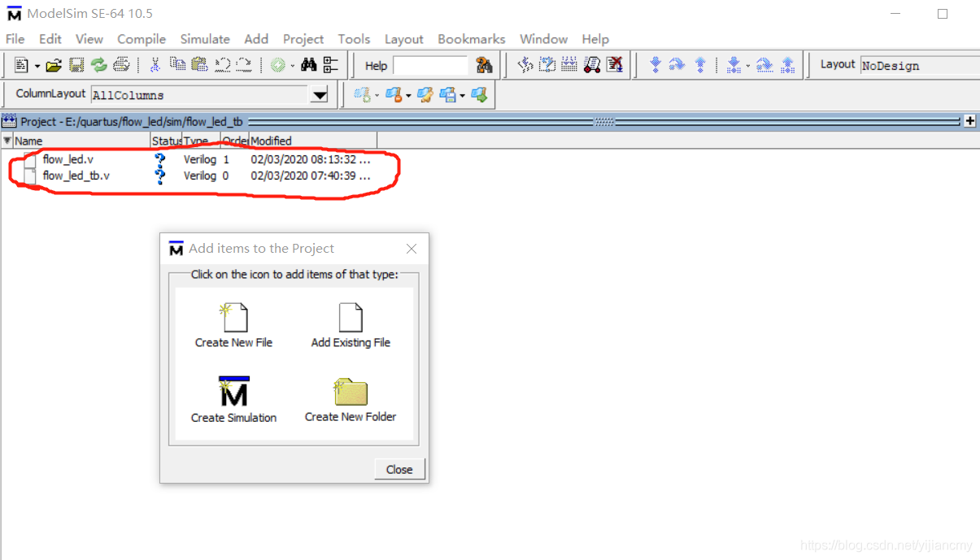The image size is (980, 560).
Task: Open dropdown beside floppy bookmark icon
Action: tap(462, 96)
